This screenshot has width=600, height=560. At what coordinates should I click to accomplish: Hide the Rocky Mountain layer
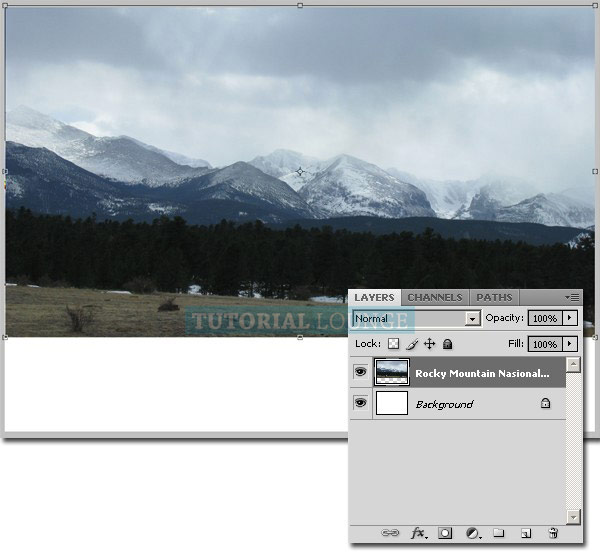360,373
